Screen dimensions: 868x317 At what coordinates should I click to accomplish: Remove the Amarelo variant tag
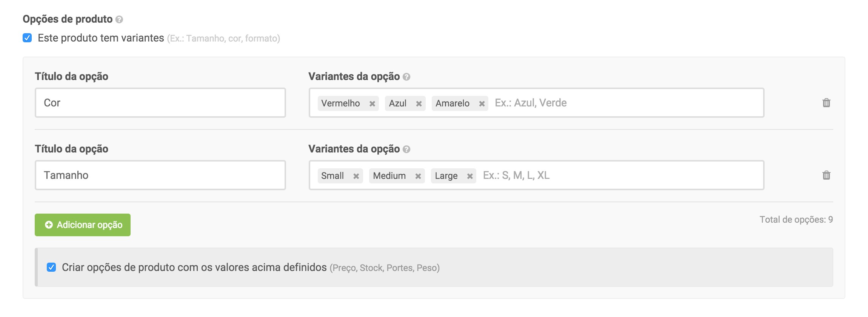pyautogui.click(x=482, y=104)
